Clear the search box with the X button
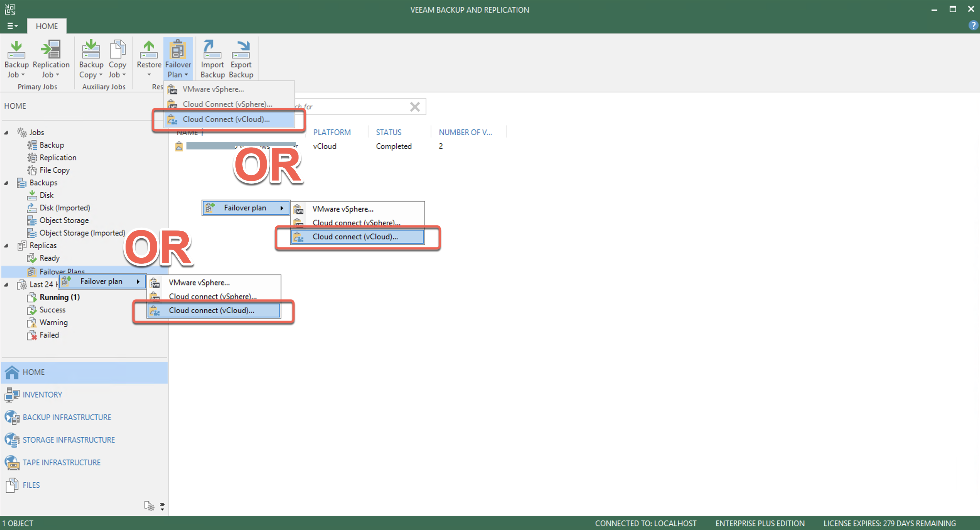The height and width of the screenshot is (530, 980). (415, 106)
